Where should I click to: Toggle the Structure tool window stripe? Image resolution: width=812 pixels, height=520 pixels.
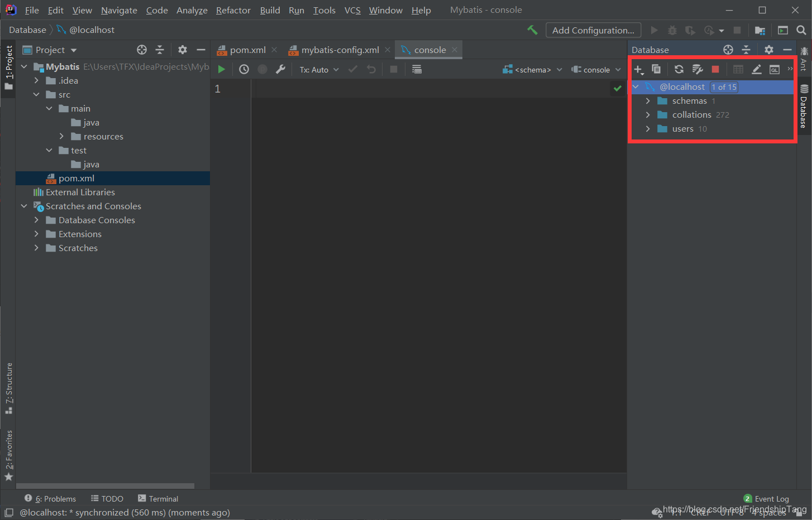pos(8,388)
